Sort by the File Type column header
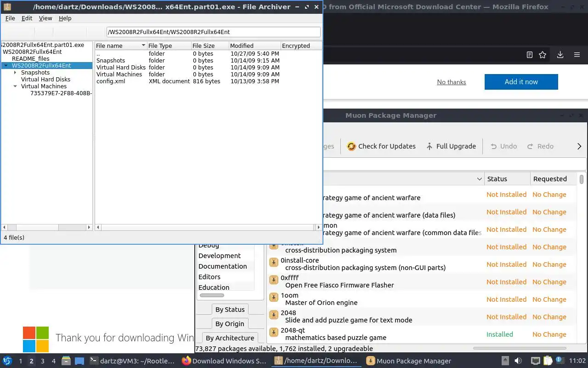Image resolution: width=588 pixels, height=368 pixels. (169, 46)
